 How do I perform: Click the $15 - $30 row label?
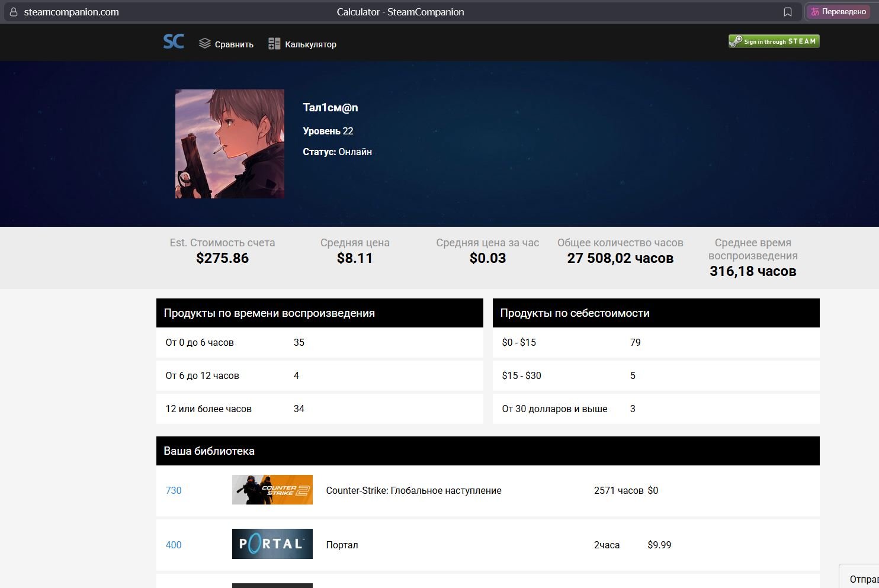tap(521, 375)
